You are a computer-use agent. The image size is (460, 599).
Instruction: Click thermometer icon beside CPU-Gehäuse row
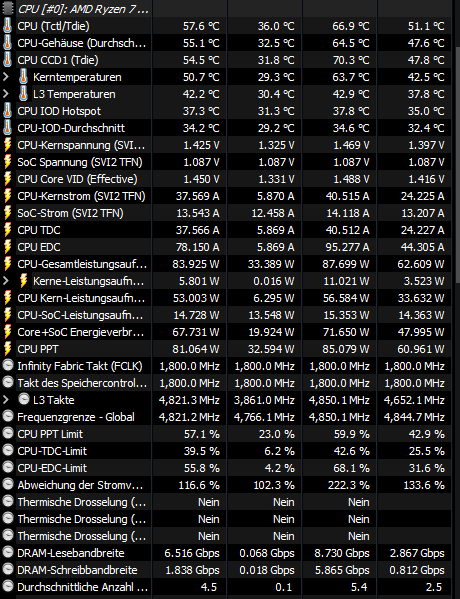7,43
